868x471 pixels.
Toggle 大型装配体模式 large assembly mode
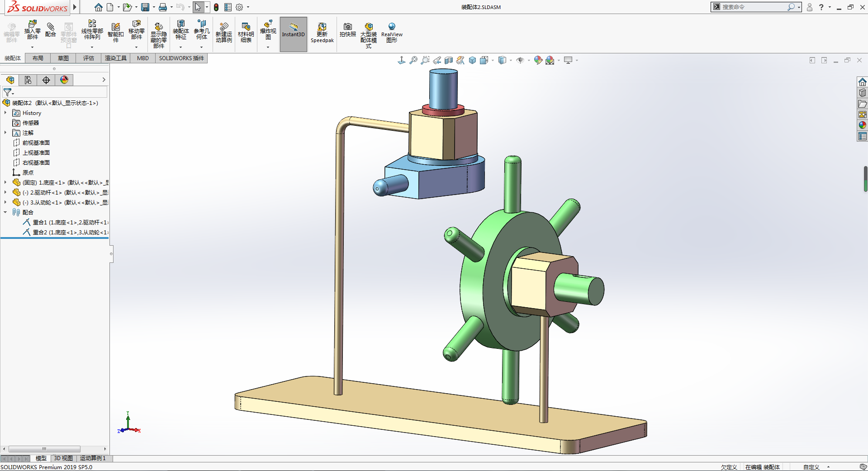pos(369,35)
